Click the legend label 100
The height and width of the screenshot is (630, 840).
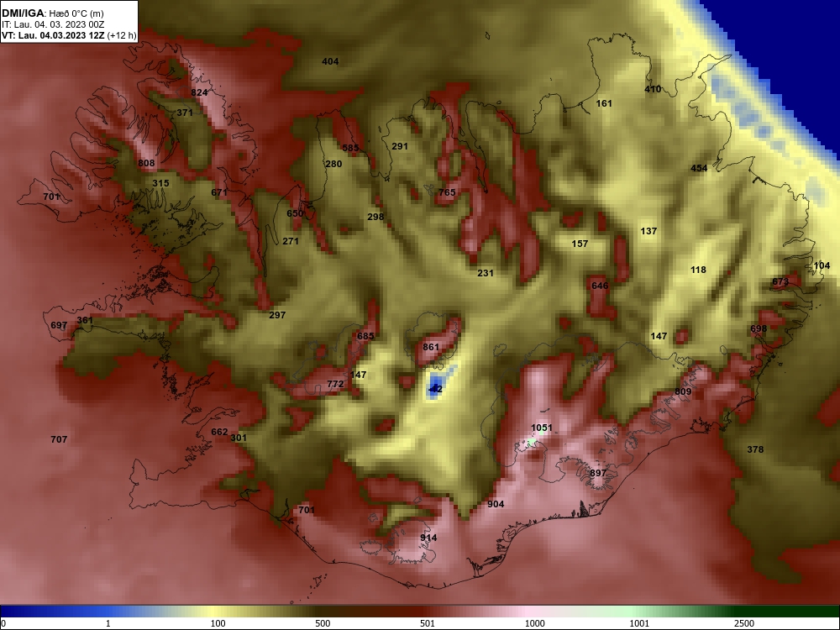click(218, 623)
